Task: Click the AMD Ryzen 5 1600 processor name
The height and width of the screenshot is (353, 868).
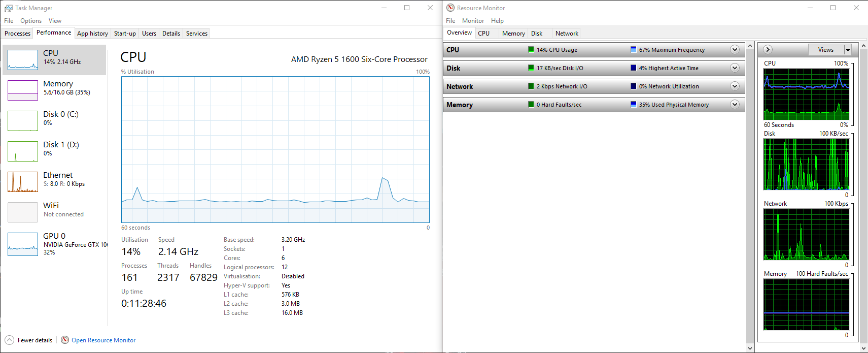Action: pos(359,59)
